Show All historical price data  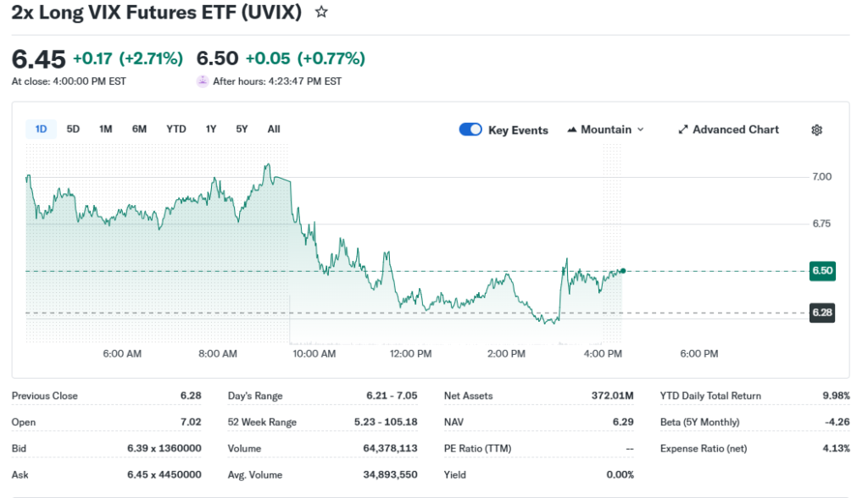[x=274, y=129]
